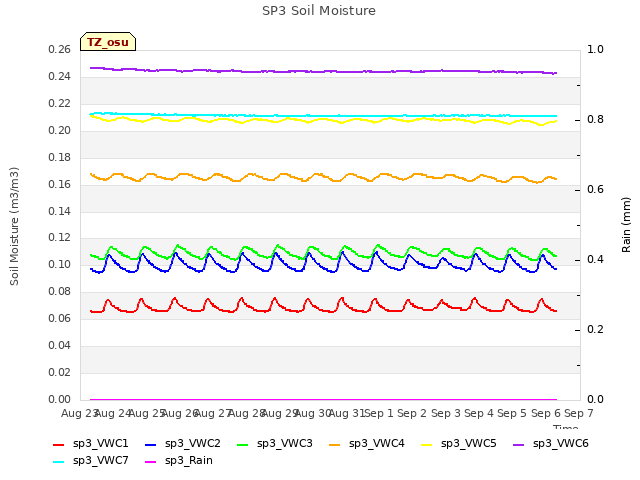640x480 pixels.
Task: Click the 0.2 rain axis value
Action: [595, 329]
